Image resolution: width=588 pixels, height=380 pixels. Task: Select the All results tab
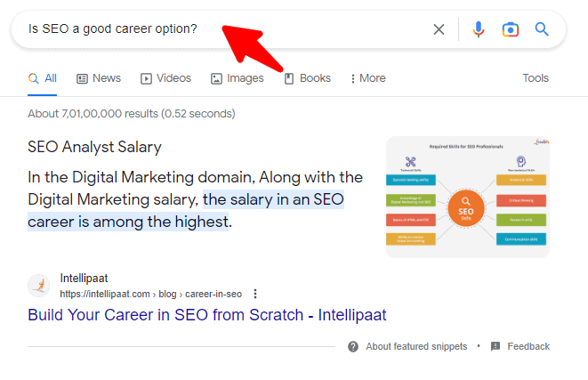click(43, 78)
